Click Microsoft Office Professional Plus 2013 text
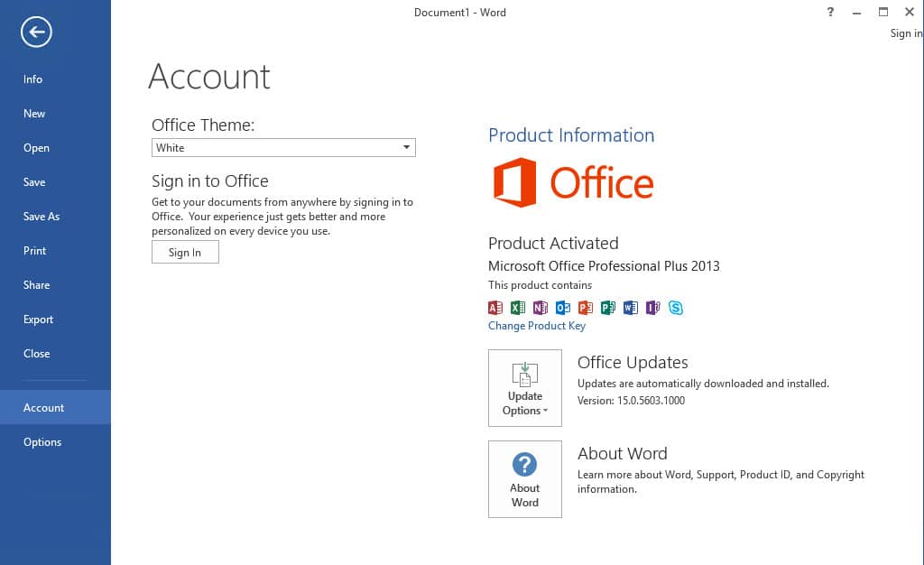 click(604, 265)
